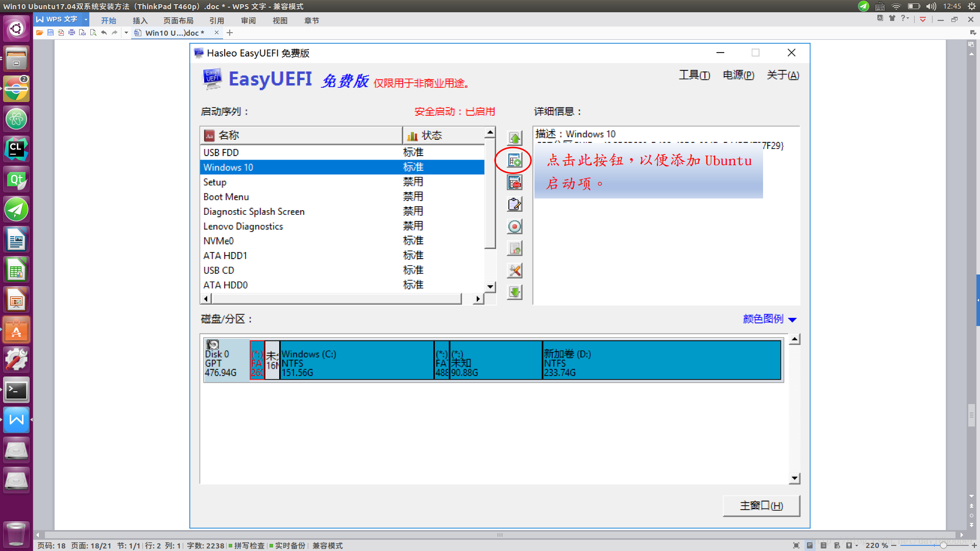Export document to PDF icon
Image resolution: width=980 pixels, height=551 pixels.
click(61, 33)
